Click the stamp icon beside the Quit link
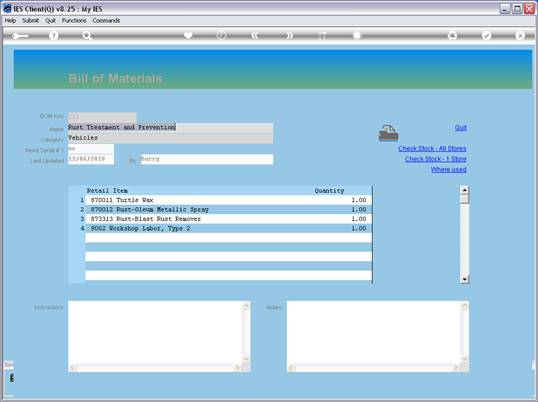This screenshot has height=402, width=538. [388, 133]
